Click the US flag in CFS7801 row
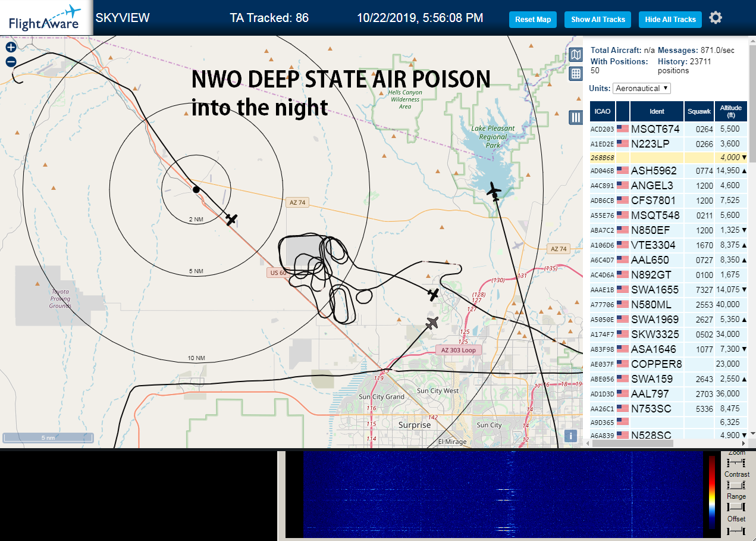The image size is (756, 541). 623,200
